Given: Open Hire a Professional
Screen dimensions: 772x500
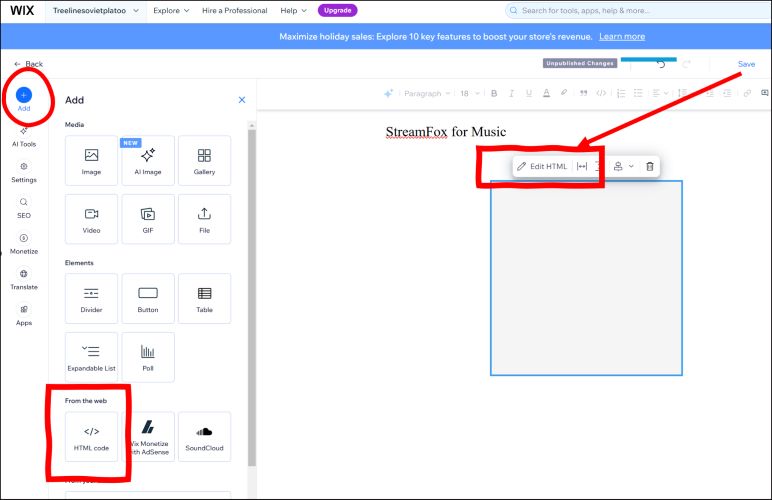Looking at the screenshot, I should click(234, 10).
